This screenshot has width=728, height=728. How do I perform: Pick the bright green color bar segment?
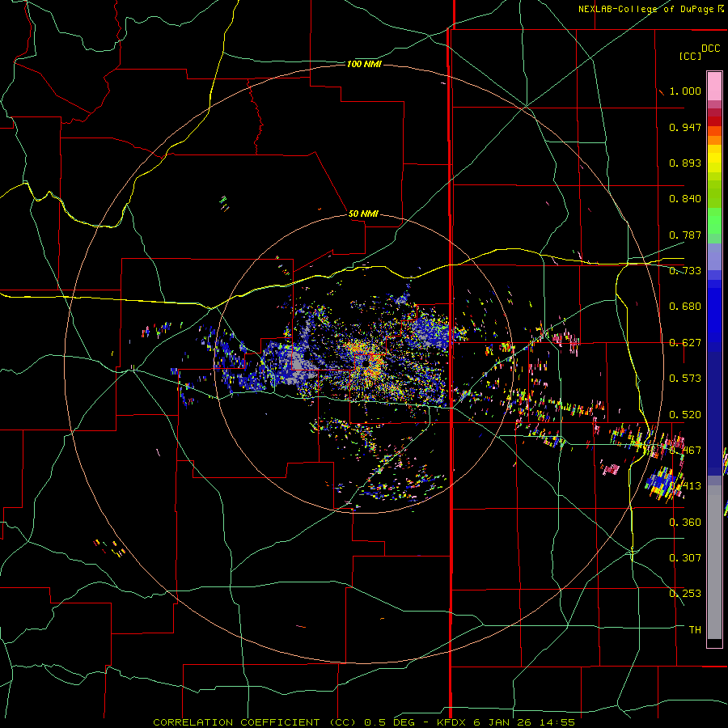pos(714,221)
